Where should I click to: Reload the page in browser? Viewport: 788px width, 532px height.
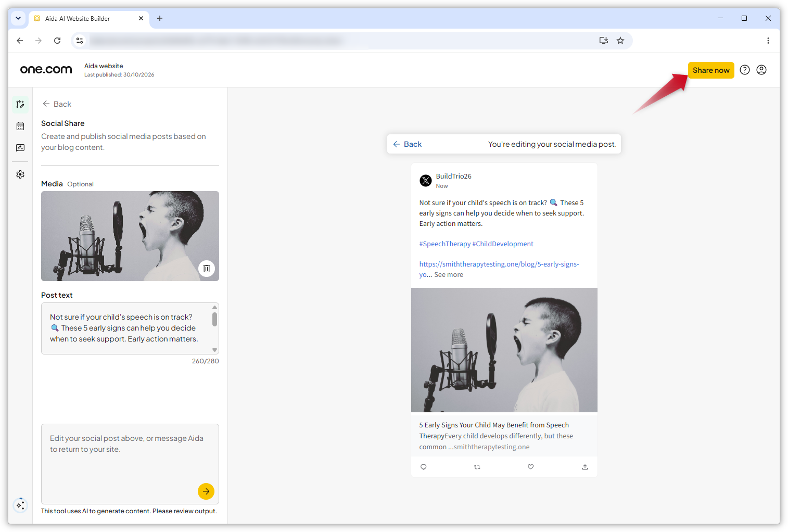pos(57,41)
